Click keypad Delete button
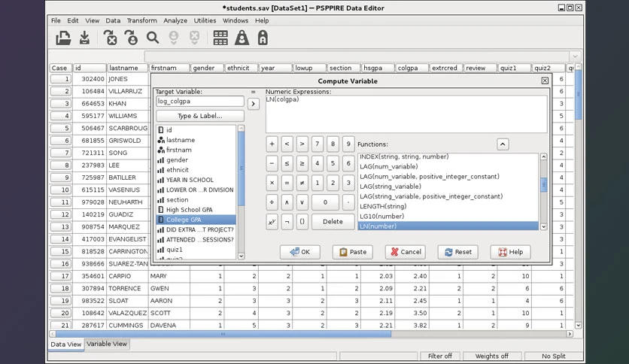 pos(333,222)
